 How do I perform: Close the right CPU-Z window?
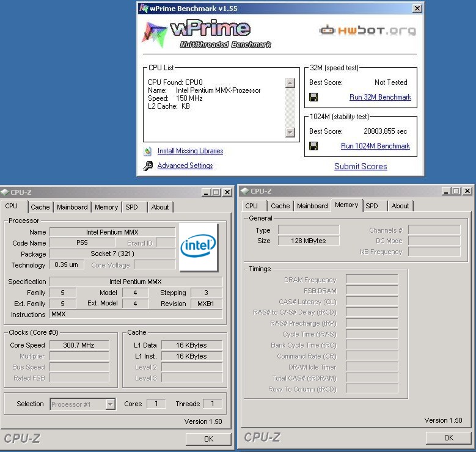pos(467,191)
